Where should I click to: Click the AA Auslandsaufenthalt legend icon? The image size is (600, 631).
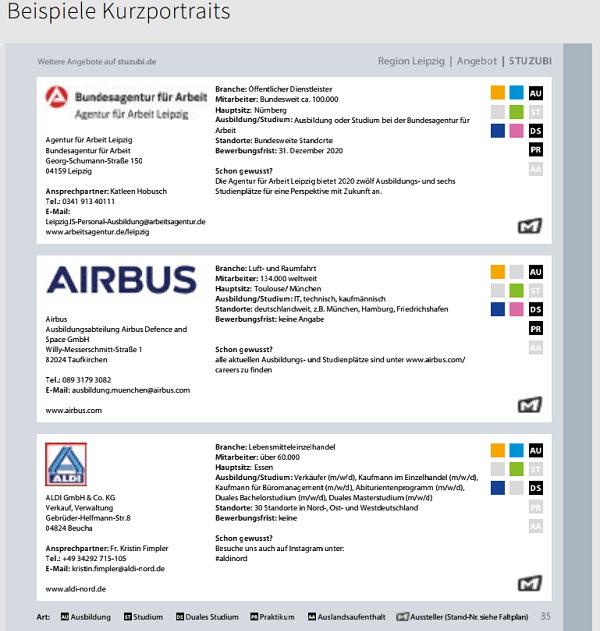click(312, 617)
